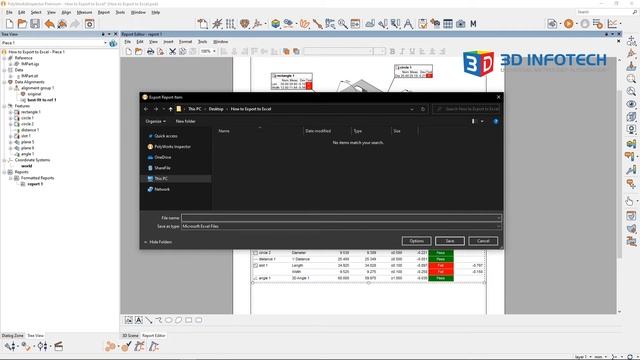The height and width of the screenshot is (360, 640).
Task: Expand the circle 1 feature node
Action: [11, 118]
